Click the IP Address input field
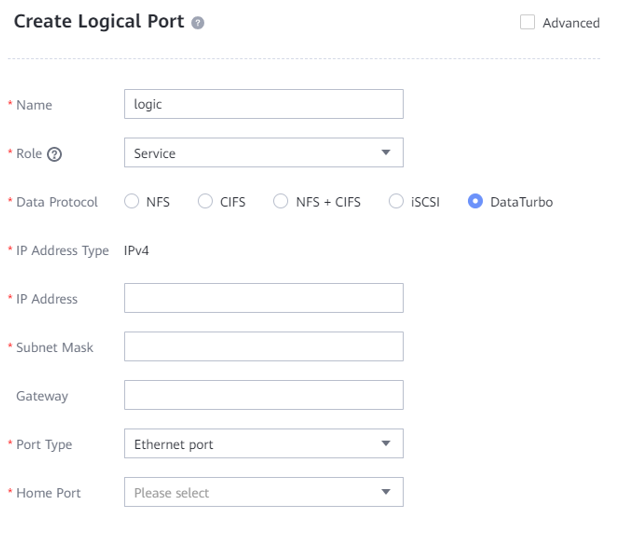 (263, 298)
